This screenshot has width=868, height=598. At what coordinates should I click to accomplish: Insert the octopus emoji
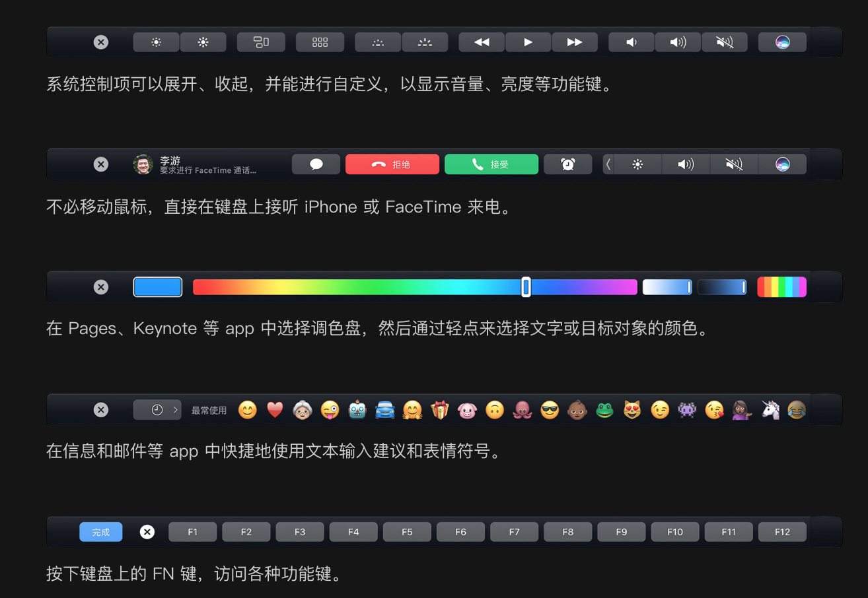tap(523, 410)
